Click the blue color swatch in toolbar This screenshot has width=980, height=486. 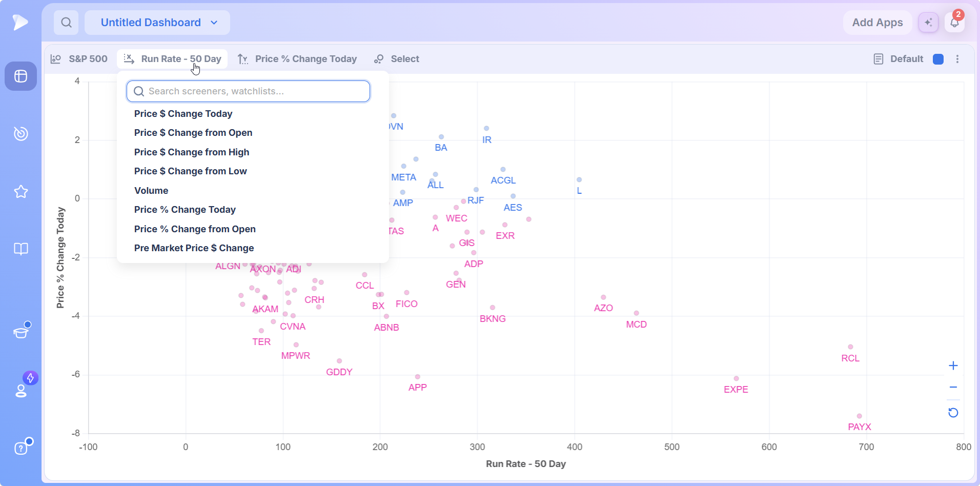point(938,59)
